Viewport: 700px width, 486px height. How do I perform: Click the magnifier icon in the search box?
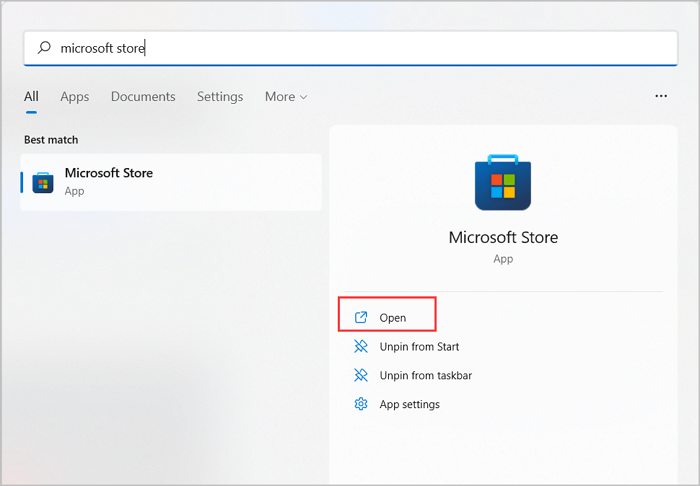point(44,47)
